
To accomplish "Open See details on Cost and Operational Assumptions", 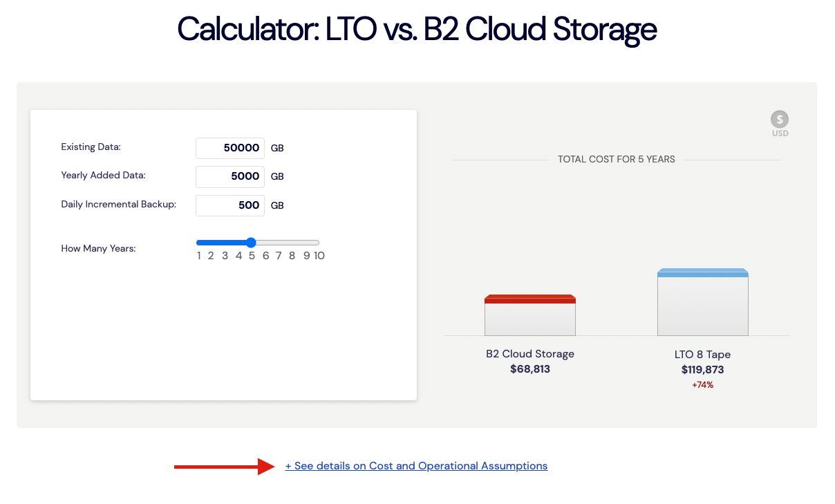I will click(x=416, y=466).
